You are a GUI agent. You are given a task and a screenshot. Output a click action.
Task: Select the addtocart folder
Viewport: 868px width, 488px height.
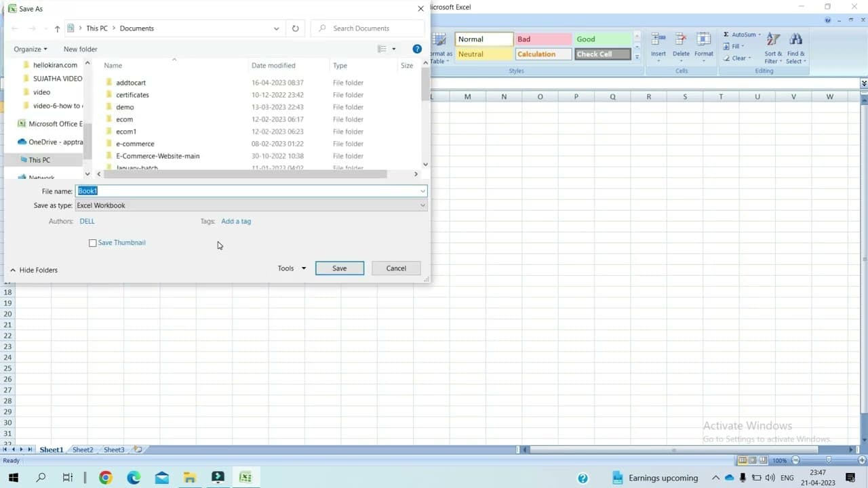click(131, 83)
